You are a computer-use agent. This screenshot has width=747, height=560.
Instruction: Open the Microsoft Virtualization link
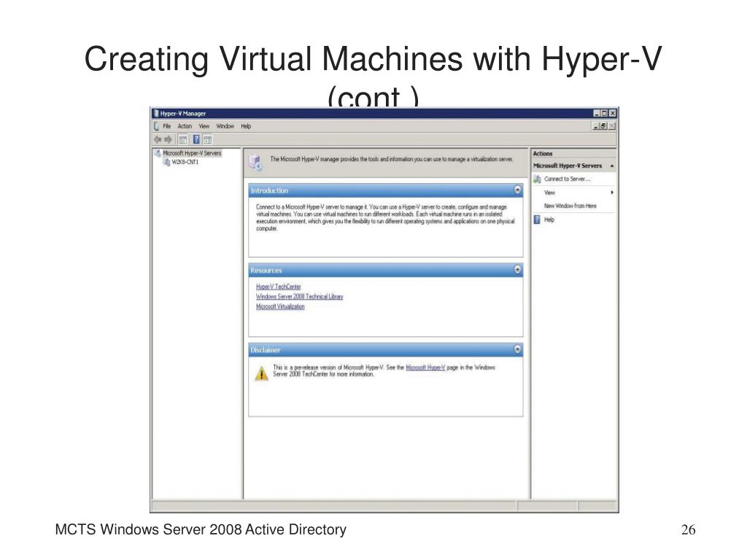(x=280, y=306)
